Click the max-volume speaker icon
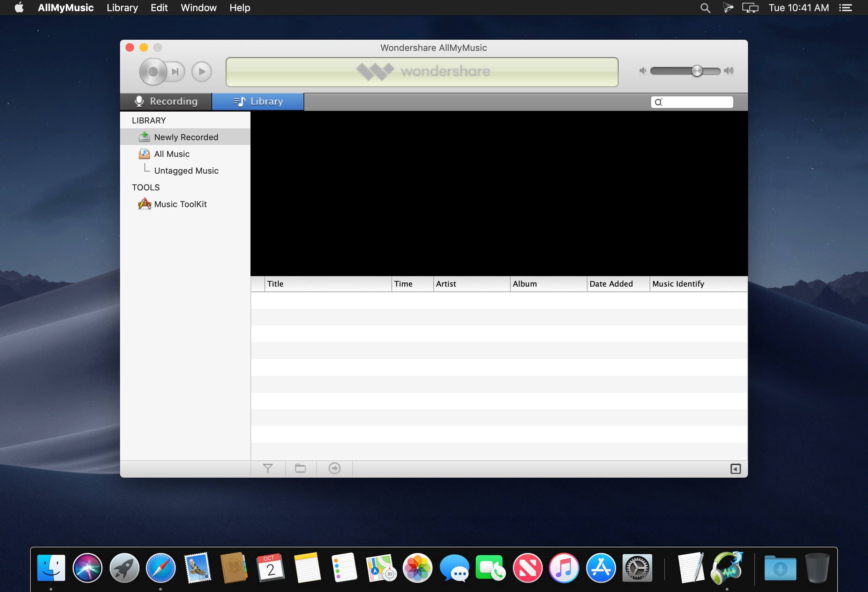The width and height of the screenshot is (868, 592). pyautogui.click(x=729, y=70)
